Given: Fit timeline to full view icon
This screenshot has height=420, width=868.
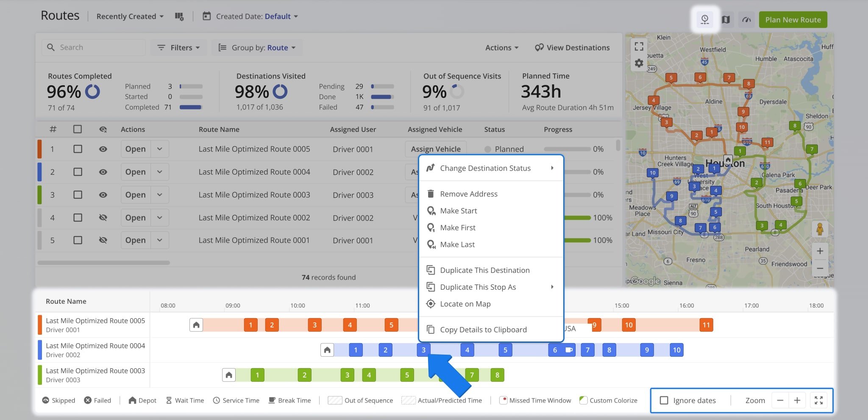Looking at the screenshot, I should [819, 400].
